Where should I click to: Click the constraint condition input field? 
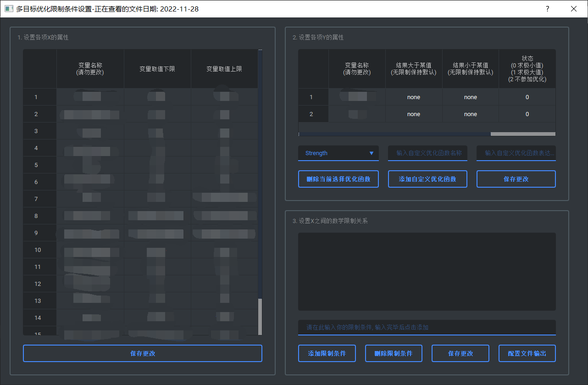(427, 328)
